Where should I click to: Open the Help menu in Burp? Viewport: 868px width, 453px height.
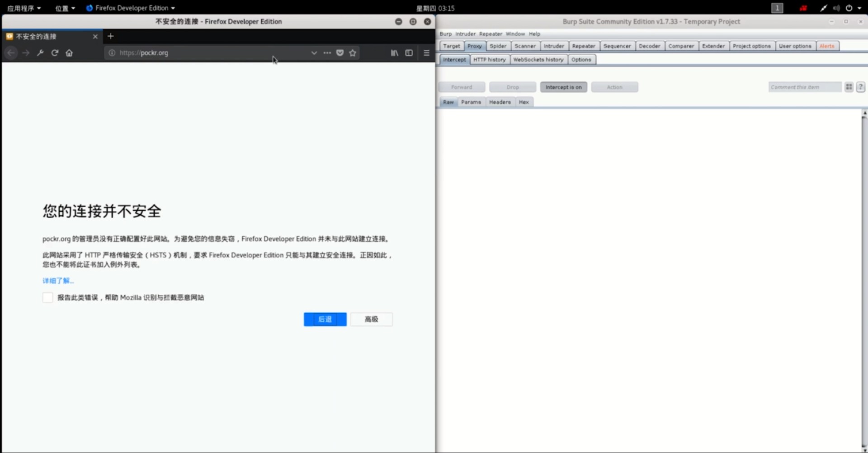click(534, 34)
